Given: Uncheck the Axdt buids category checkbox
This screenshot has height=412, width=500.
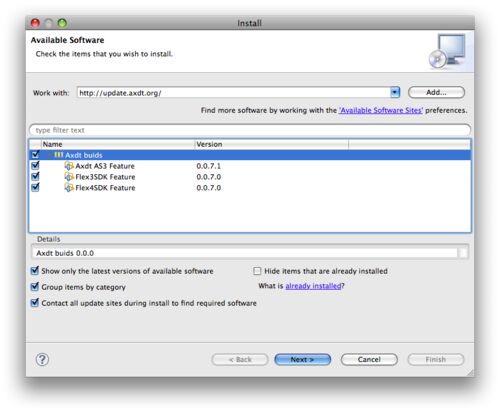Looking at the screenshot, I should (x=35, y=155).
